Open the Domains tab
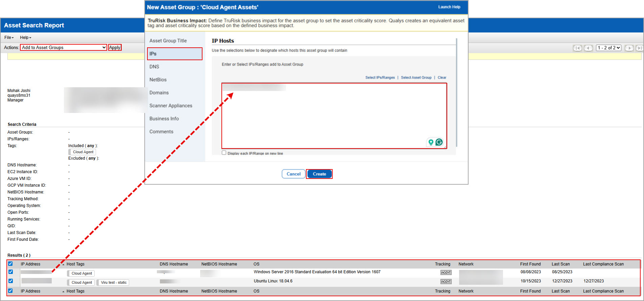This screenshot has height=301, width=644. (159, 93)
